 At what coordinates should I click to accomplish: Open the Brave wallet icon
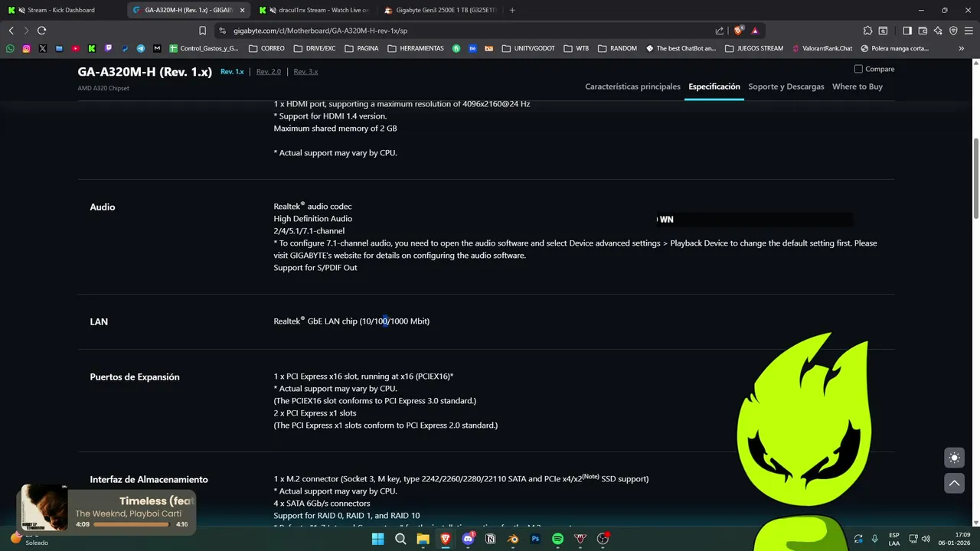click(923, 31)
